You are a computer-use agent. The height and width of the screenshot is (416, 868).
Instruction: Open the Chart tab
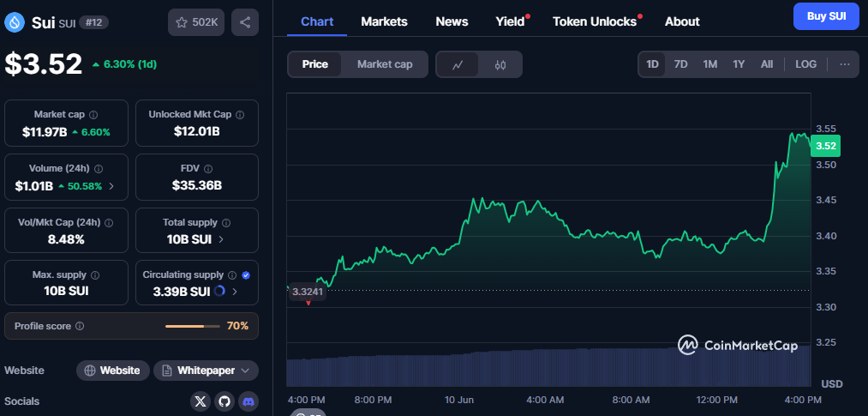tap(317, 21)
